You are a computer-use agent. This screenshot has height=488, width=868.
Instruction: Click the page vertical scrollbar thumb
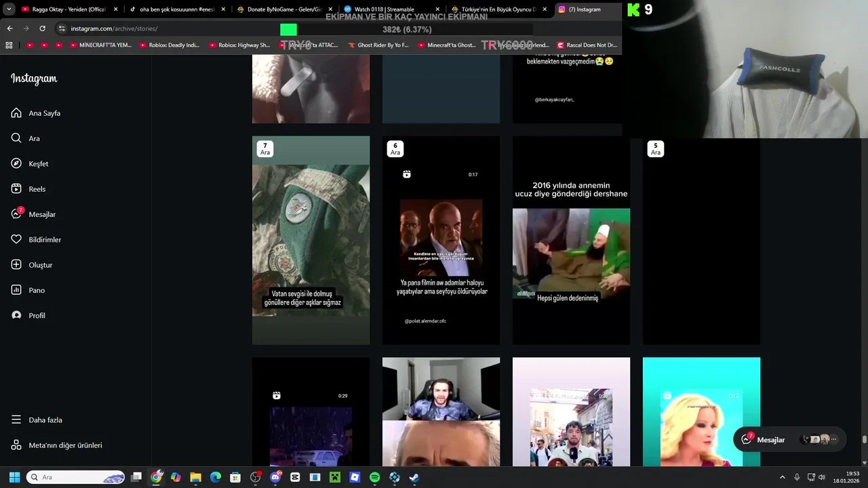click(x=864, y=440)
